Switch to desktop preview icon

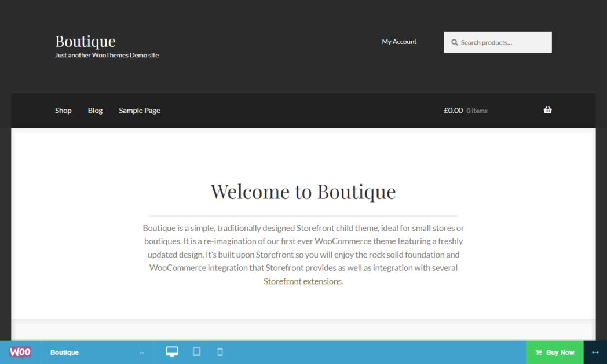point(172,352)
